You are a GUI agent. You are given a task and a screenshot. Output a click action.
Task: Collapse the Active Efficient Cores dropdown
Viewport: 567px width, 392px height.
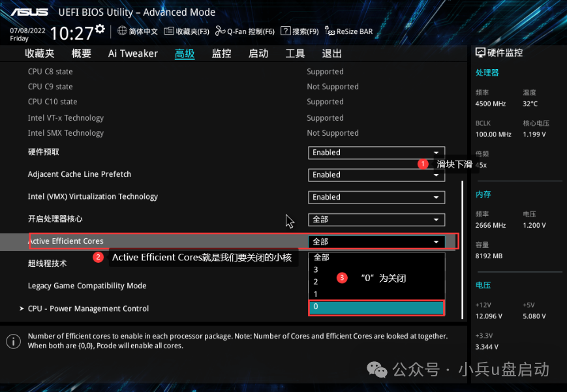[x=376, y=241]
